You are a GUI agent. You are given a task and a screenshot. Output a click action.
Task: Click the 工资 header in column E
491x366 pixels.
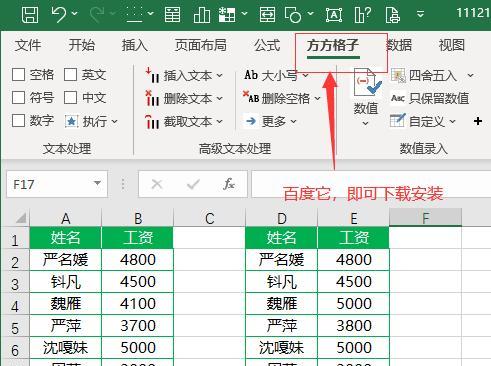pyautogui.click(x=353, y=238)
